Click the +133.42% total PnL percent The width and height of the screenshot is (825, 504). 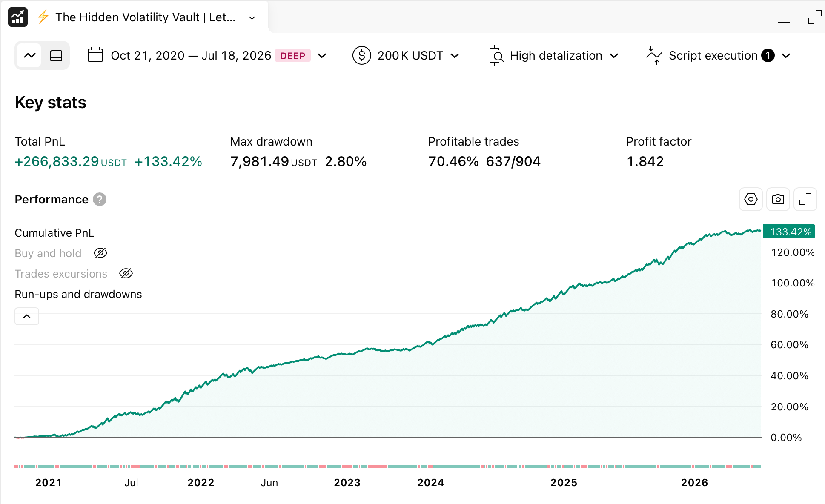(168, 162)
